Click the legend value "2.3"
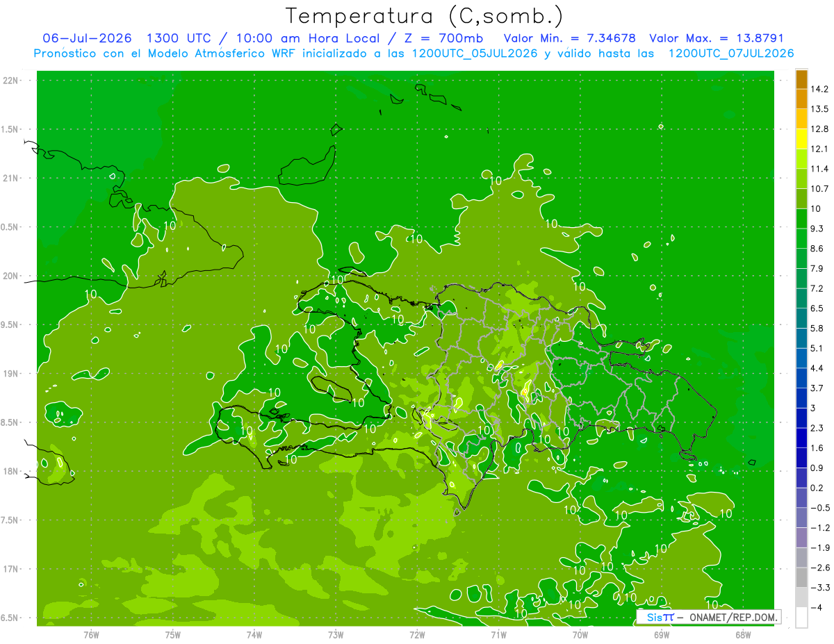Viewport: 834px width, 644px height. pos(818,428)
